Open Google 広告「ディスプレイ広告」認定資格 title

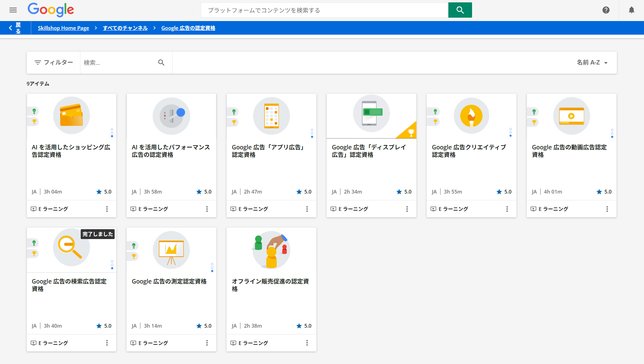click(x=369, y=151)
